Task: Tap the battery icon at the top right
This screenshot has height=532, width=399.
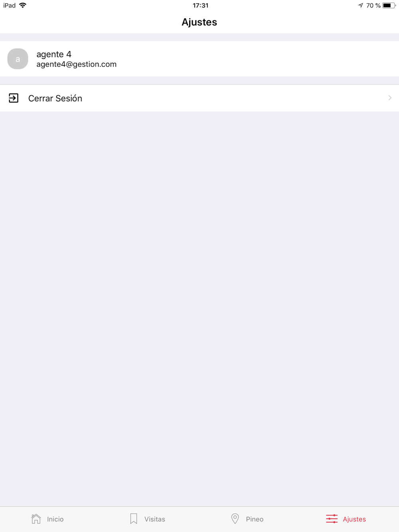Action: (x=389, y=5)
